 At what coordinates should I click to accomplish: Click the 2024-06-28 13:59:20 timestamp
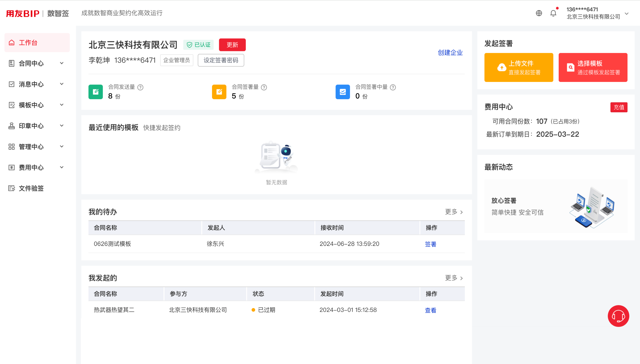[349, 244]
